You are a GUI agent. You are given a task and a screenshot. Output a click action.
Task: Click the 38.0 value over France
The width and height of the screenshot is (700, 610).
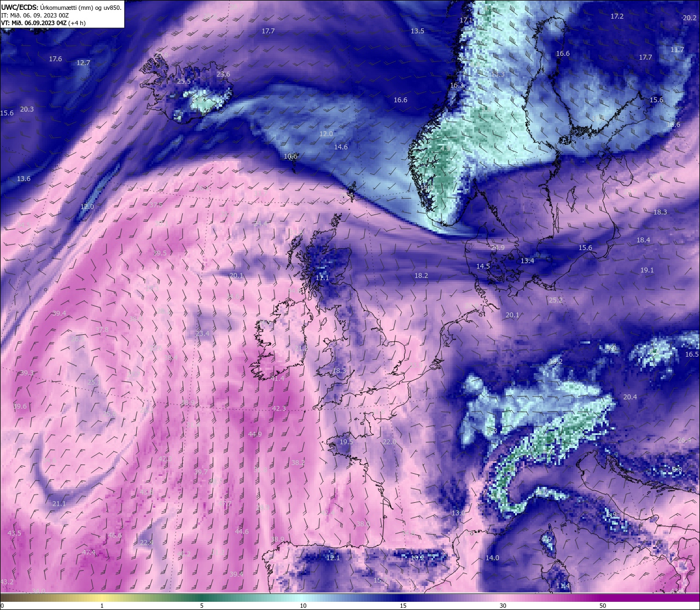coord(363,524)
